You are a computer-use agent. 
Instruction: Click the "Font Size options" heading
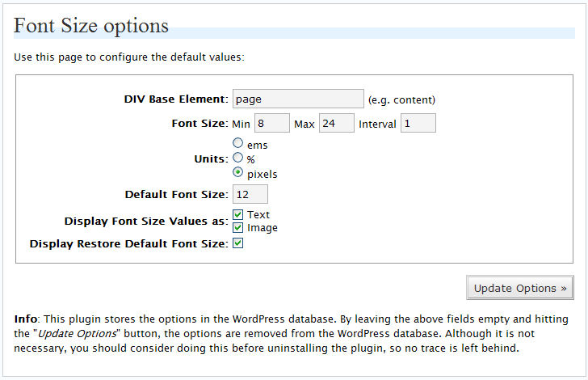[x=91, y=26]
